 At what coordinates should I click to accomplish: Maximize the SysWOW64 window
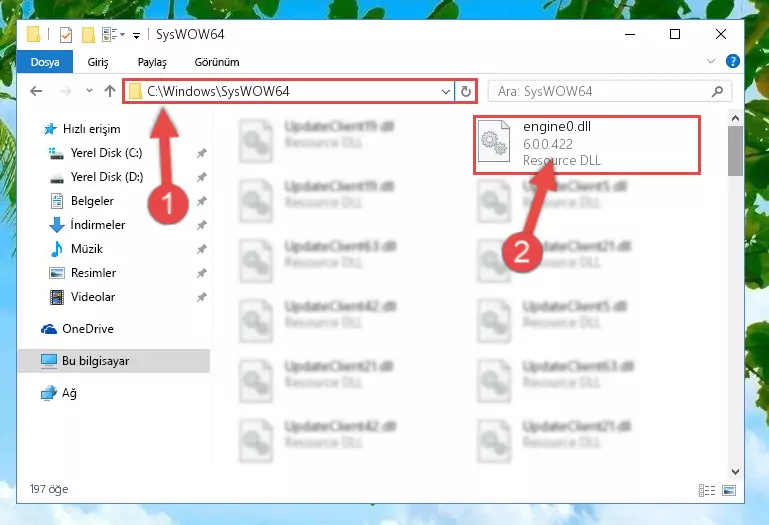675,34
